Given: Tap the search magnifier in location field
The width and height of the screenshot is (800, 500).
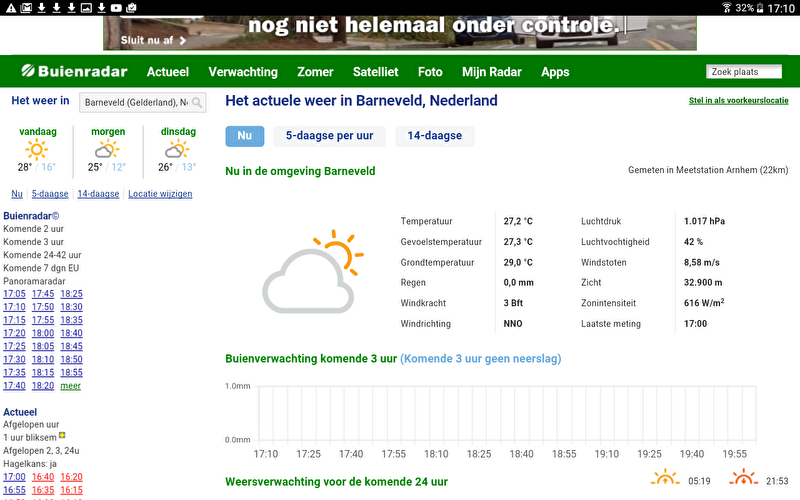Looking at the screenshot, I should pos(197,103).
